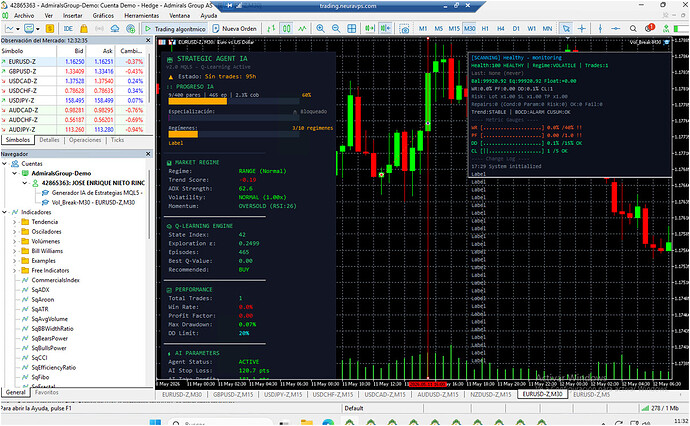Select the M30 timeframe
690x426 pixels.
[x=470, y=29]
